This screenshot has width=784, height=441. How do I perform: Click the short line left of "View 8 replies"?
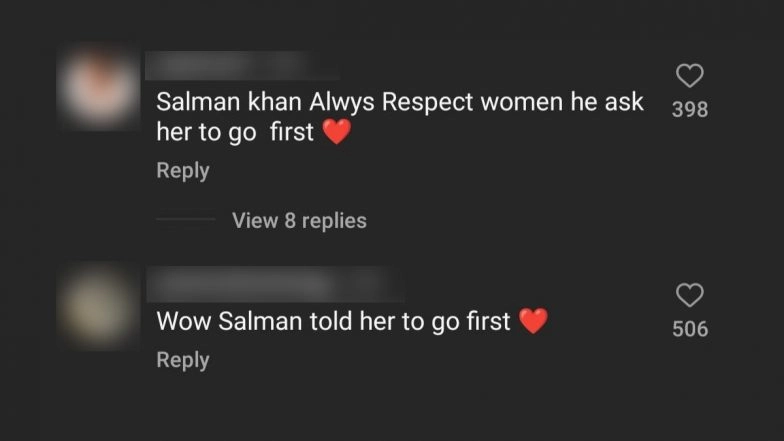[186, 221]
